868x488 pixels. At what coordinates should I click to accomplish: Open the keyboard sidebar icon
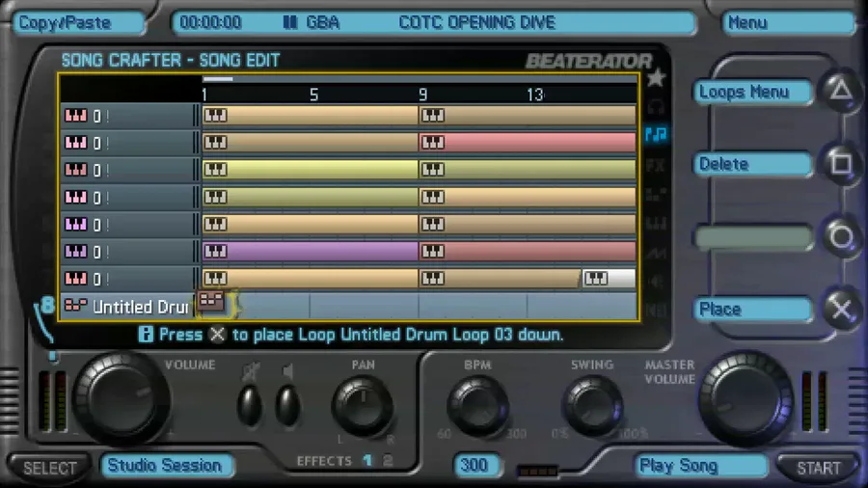pos(656,224)
